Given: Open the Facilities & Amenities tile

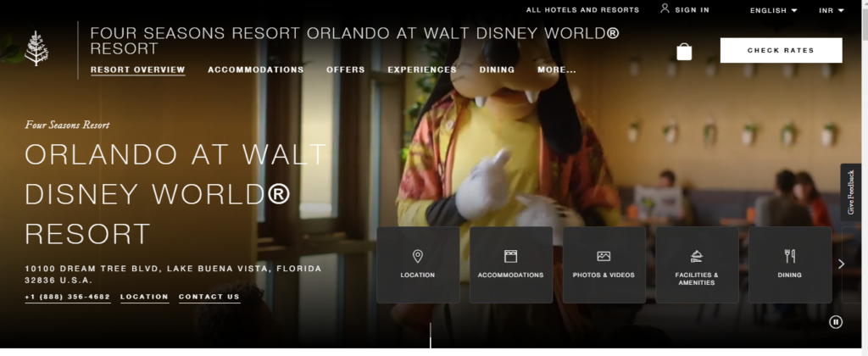Looking at the screenshot, I should click(697, 264).
